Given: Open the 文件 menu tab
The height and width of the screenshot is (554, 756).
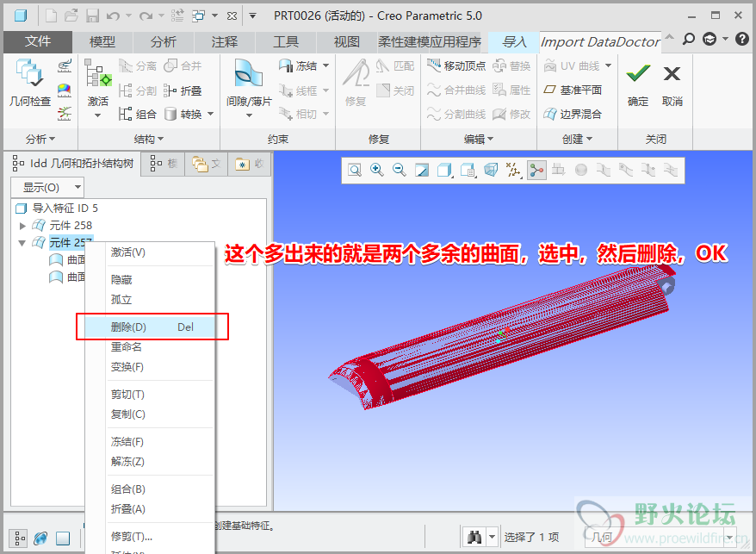Looking at the screenshot, I should pyautogui.click(x=38, y=41).
